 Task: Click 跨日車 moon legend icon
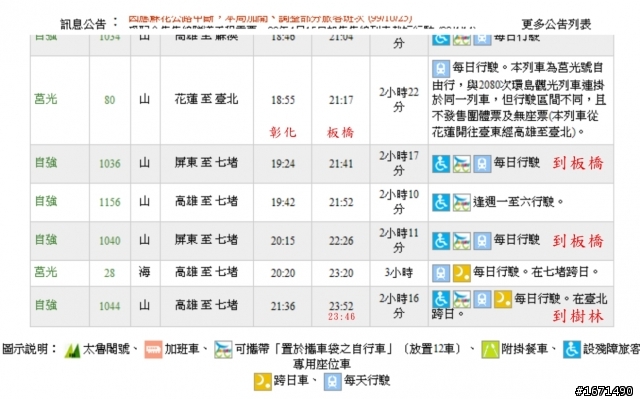tap(262, 381)
